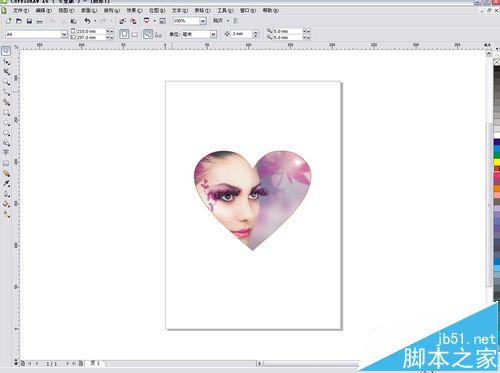Viewport: 500px width, 373px height.
Task: Click the page width input field
Action: (91, 31)
